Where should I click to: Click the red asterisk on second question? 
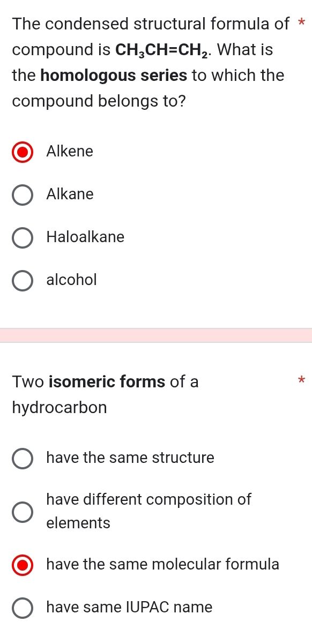pos(301,380)
